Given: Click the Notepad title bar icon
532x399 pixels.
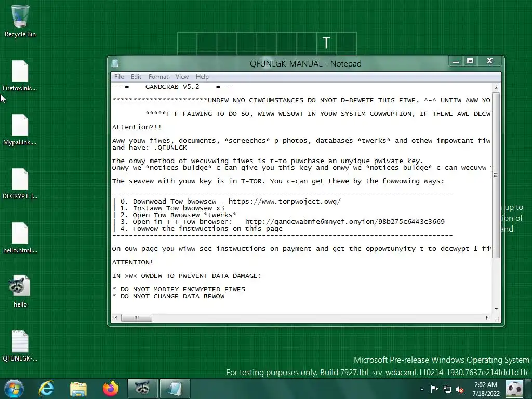Looking at the screenshot, I should click(x=115, y=63).
